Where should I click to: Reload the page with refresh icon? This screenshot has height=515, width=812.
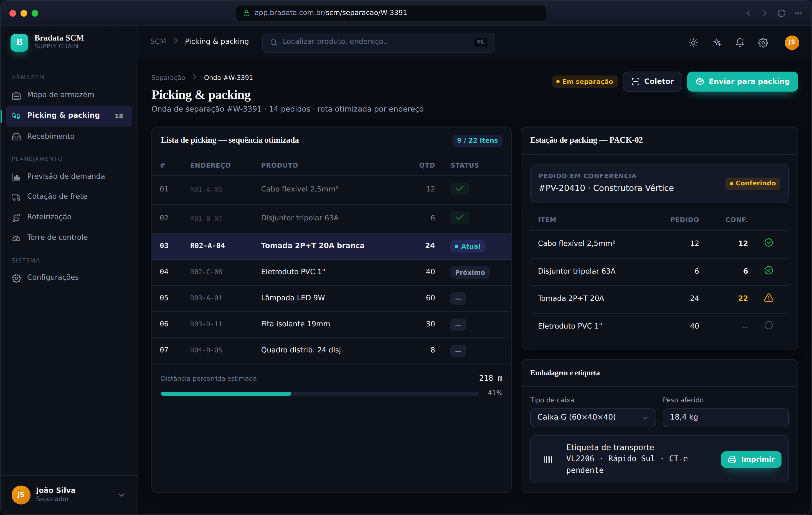pos(781,13)
